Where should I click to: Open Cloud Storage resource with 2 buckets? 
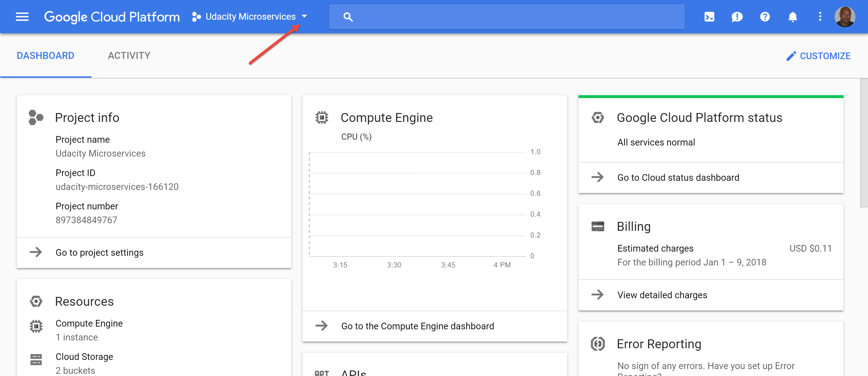click(x=84, y=364)
